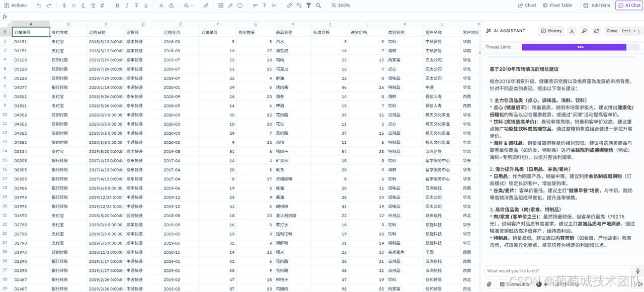Select the 订单编号 header cell

tap(31, 32)
